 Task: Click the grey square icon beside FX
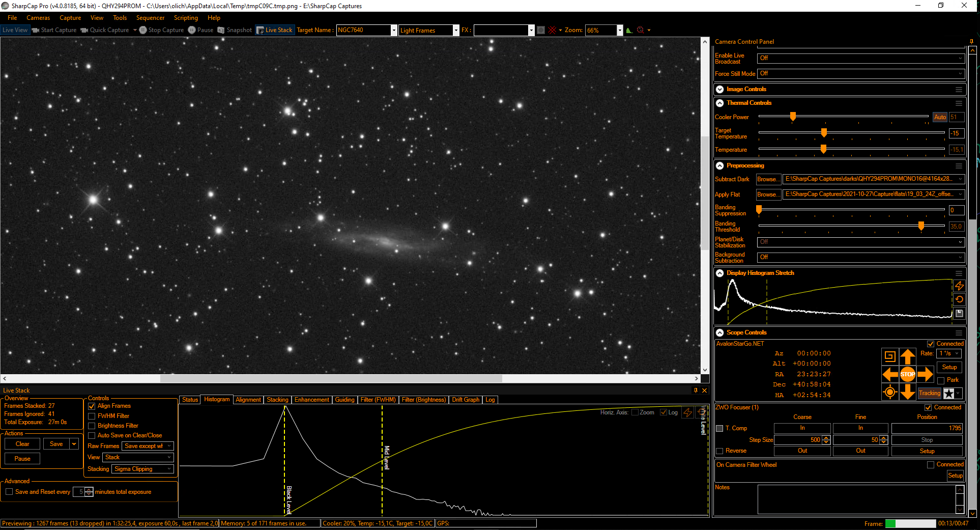(541, 30)
